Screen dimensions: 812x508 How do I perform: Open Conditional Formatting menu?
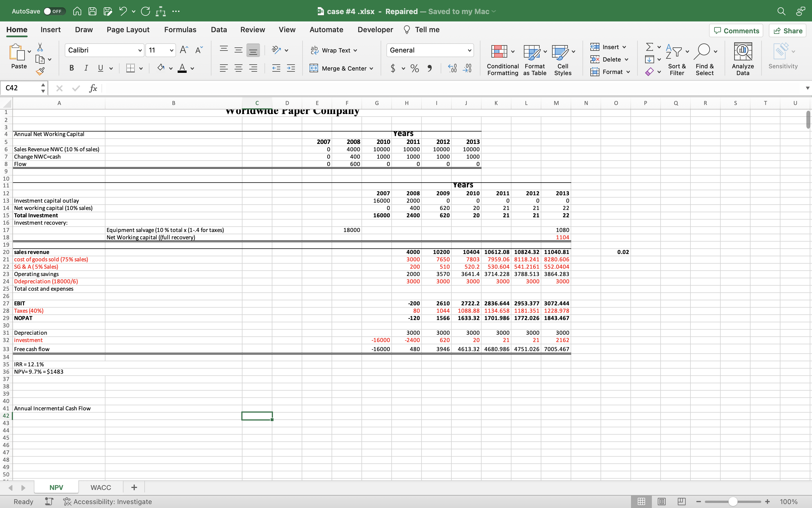(x=503, y=60)
